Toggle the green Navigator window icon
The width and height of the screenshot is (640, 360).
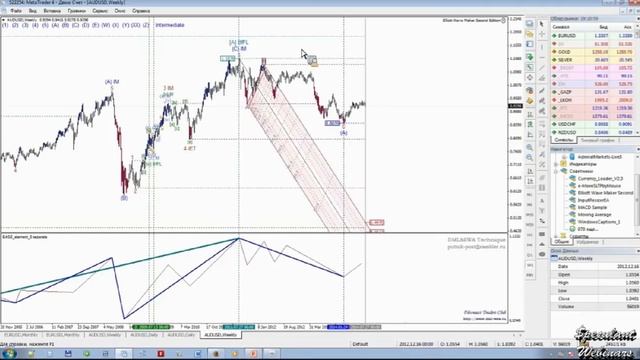(x=530, y=57)
